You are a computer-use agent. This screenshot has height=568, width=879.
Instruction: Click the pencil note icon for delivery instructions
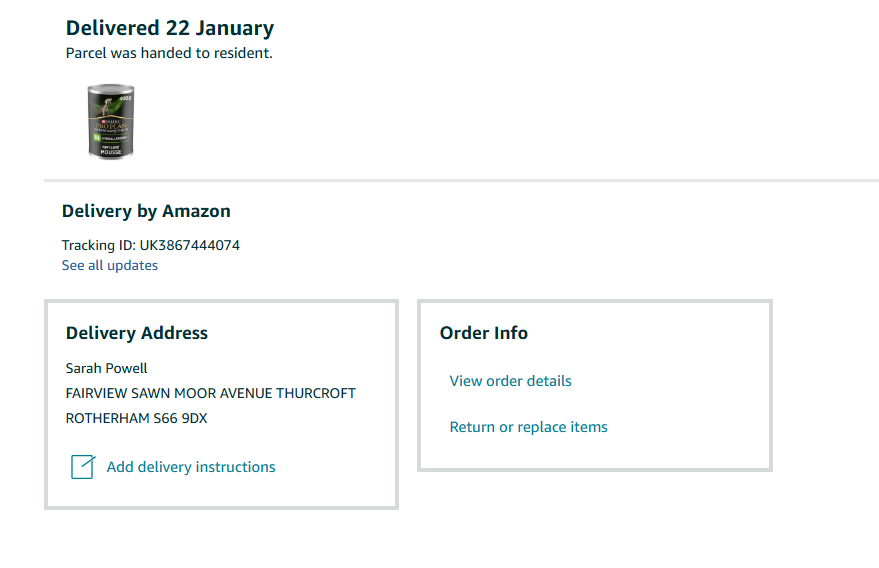coord(83,467)
